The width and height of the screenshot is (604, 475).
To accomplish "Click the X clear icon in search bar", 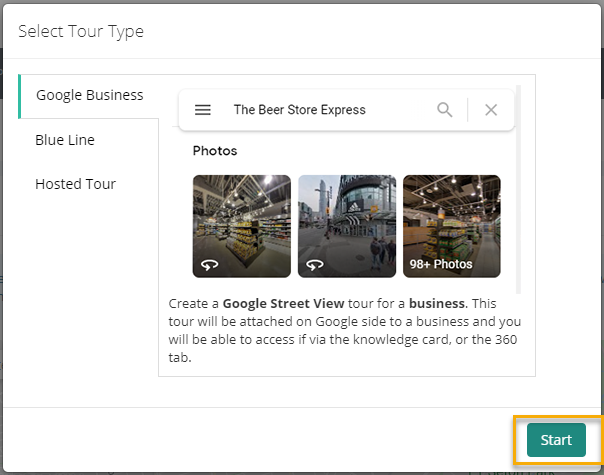I will (491, 110).
